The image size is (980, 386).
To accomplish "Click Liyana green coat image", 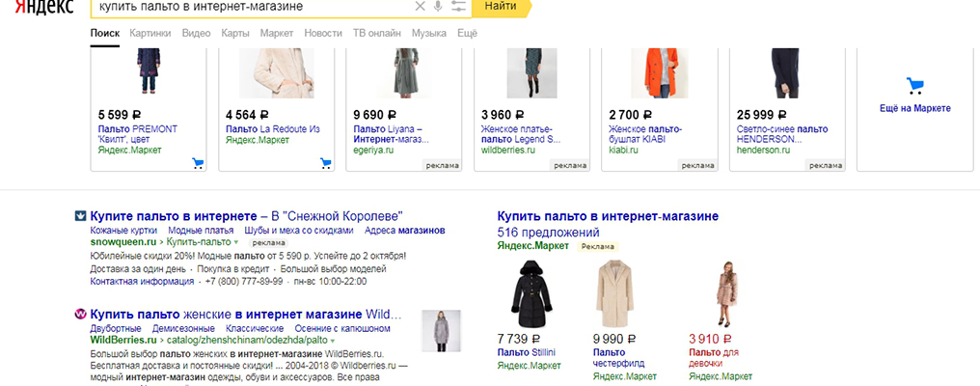I will 405,73.
